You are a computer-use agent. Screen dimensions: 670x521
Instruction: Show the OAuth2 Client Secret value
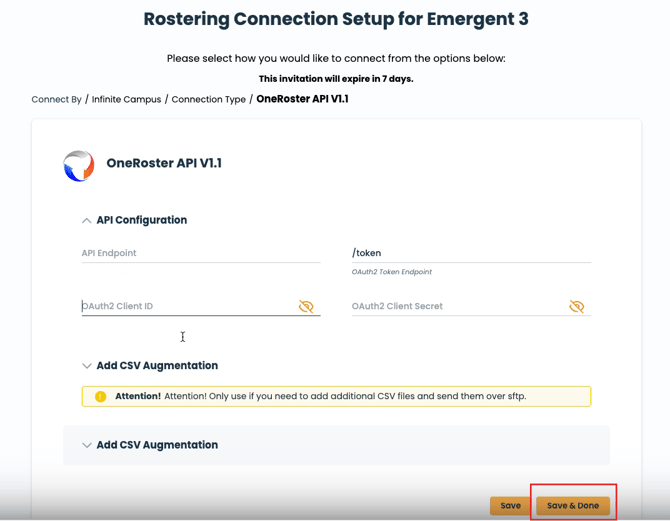pyautogui.click(x=576, y=307)
